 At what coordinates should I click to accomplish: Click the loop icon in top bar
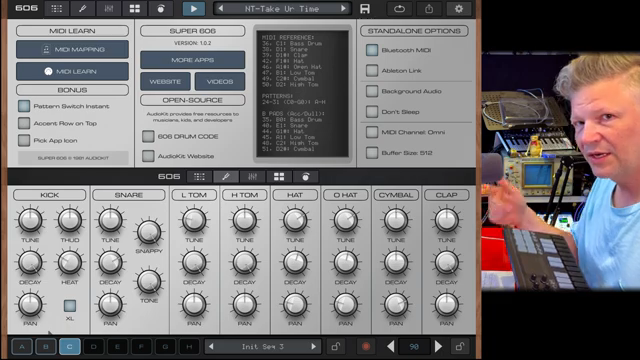tap(399, 9)
